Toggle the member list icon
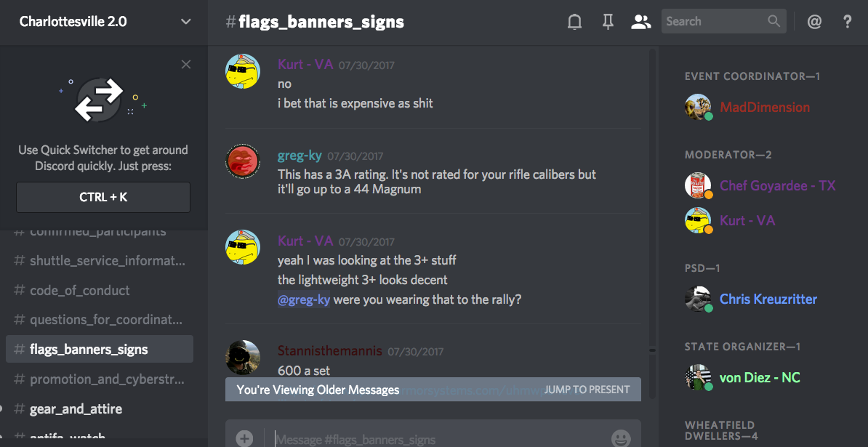The image size is (868, 447). (x=640, y=22)
